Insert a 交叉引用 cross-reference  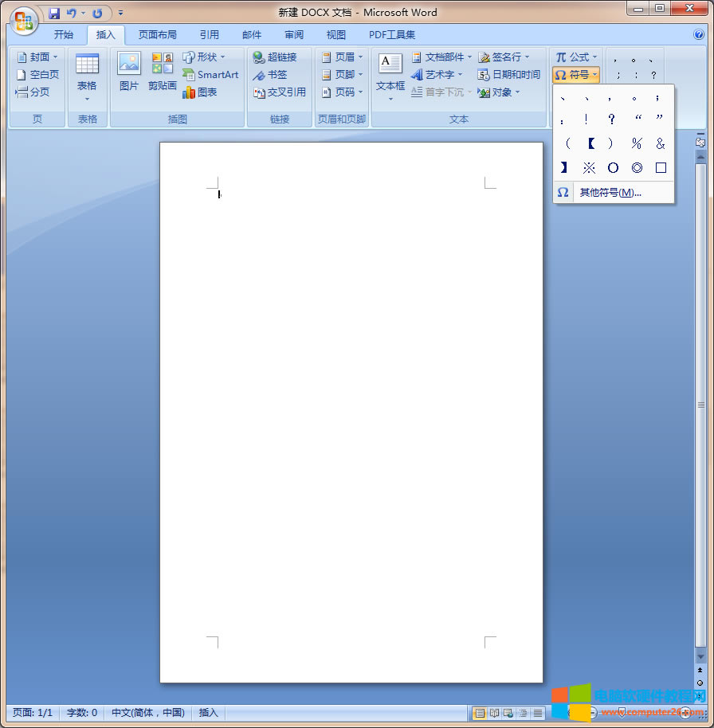(279, 92)
